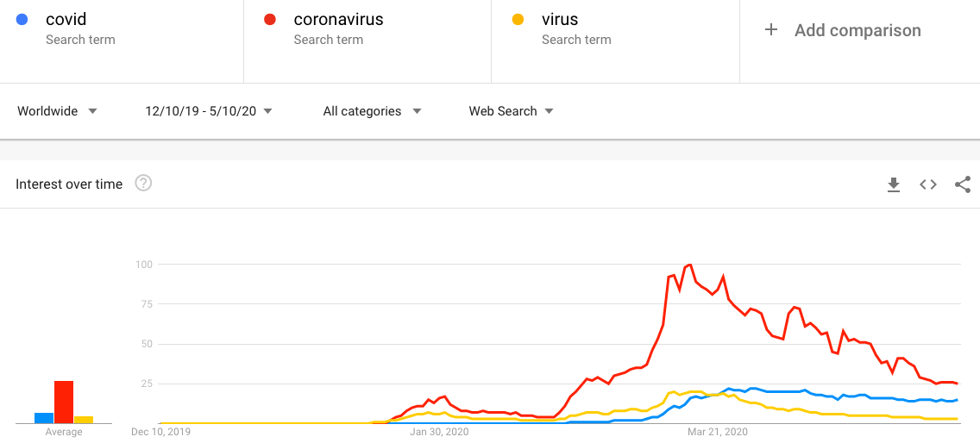Edit the coronavirus search term

coord(339,19)
